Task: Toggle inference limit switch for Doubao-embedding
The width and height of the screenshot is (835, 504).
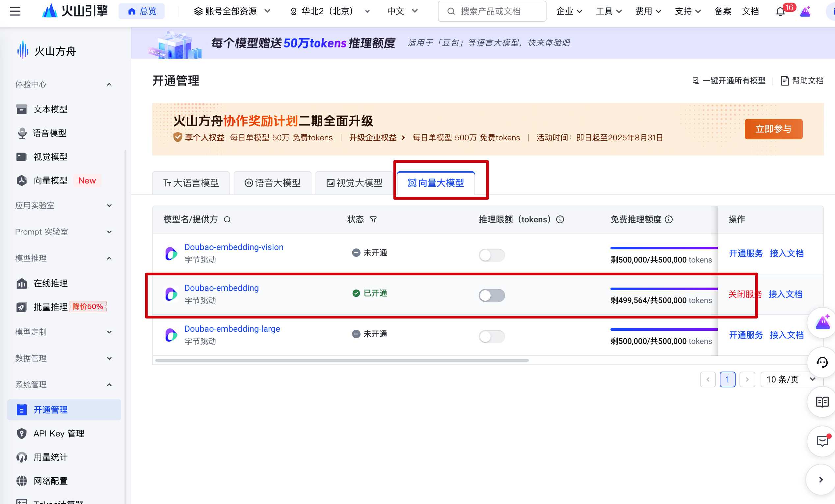Action: tap(491, 295)
